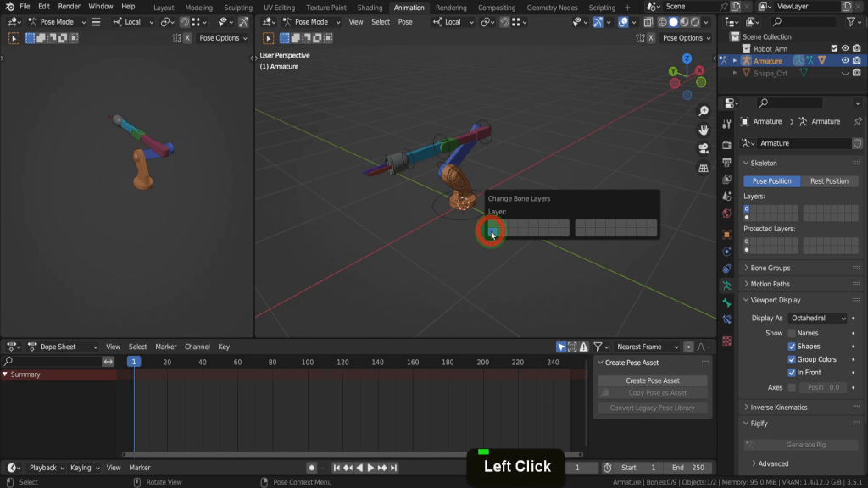This screenshot has width=868, height=488.
Task: Open the Pose menu in viewport header
Action: pyautogui.click(x=405, y=22)
